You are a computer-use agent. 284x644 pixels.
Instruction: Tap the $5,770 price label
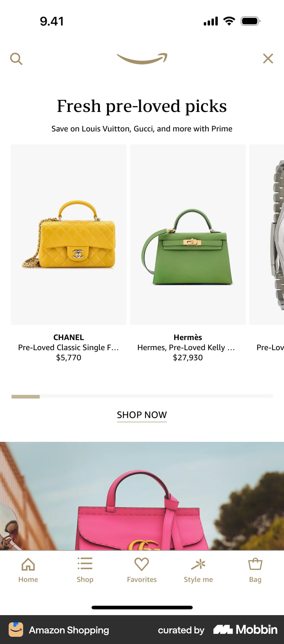69,358
